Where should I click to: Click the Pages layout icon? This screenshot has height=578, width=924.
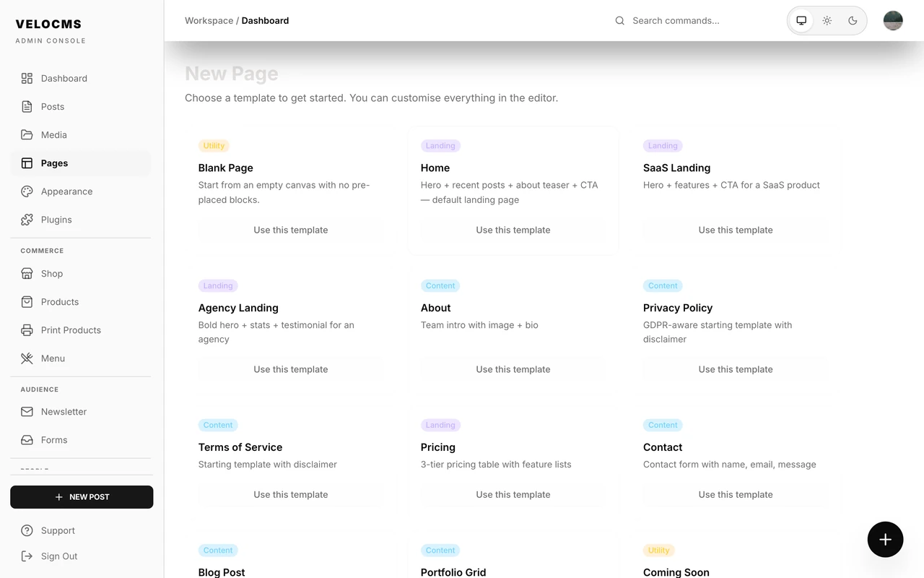pyautogui.click(x=27, y=163)
